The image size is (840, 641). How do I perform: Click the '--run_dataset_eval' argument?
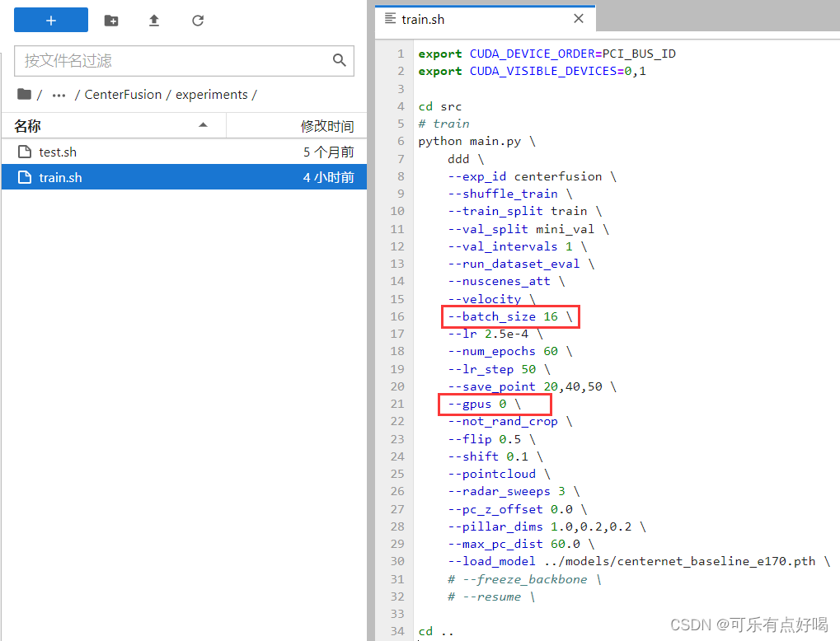514,264
